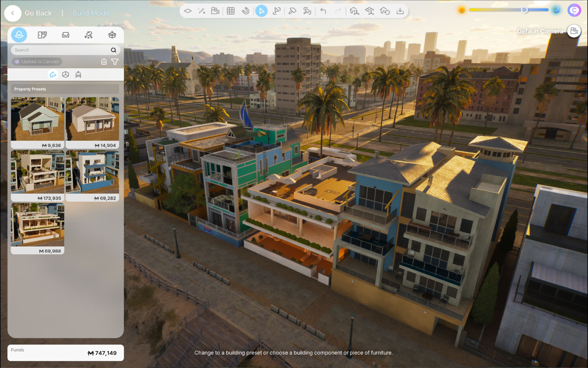Open the paint roller craft category

[x=89, y=35]
